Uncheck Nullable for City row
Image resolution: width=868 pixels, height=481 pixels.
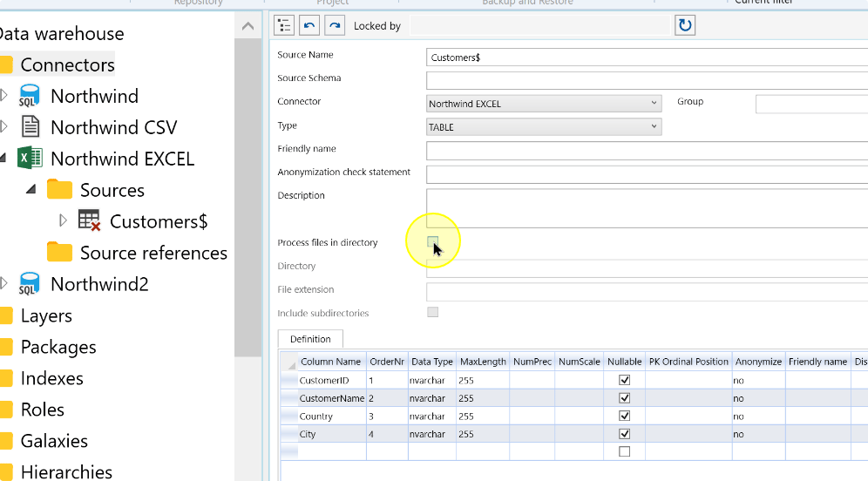[625, 434]
